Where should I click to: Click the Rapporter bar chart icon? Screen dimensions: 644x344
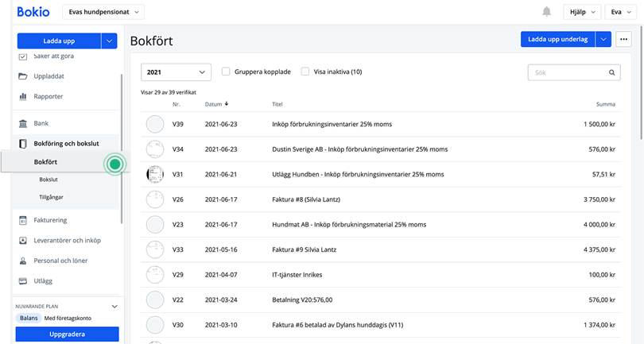(23, 97)
